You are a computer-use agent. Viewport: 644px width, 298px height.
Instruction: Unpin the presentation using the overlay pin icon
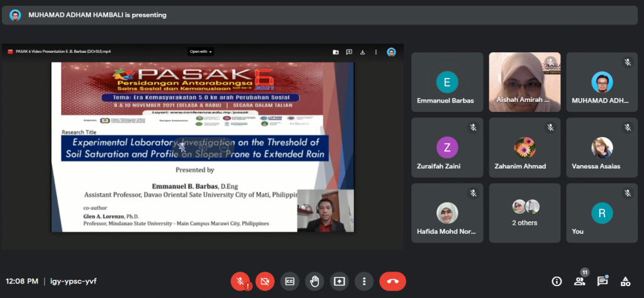coord(182,146)
